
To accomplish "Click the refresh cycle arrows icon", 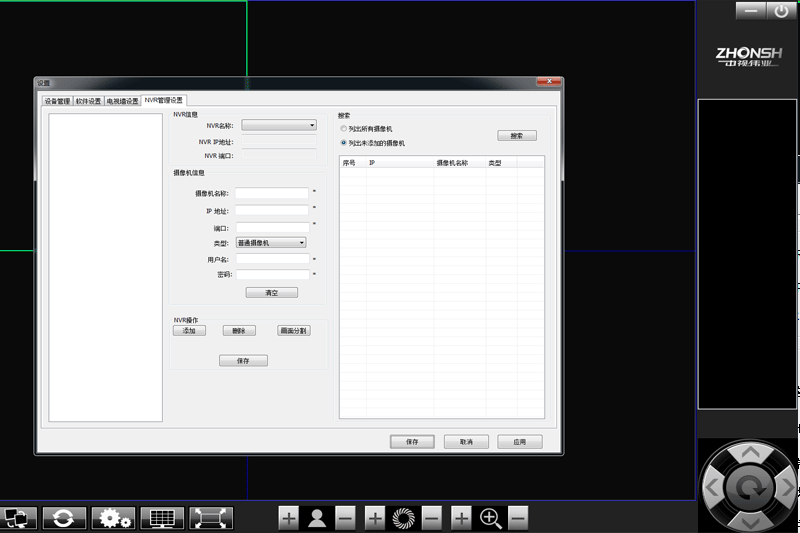I will [x=64, y=518].
